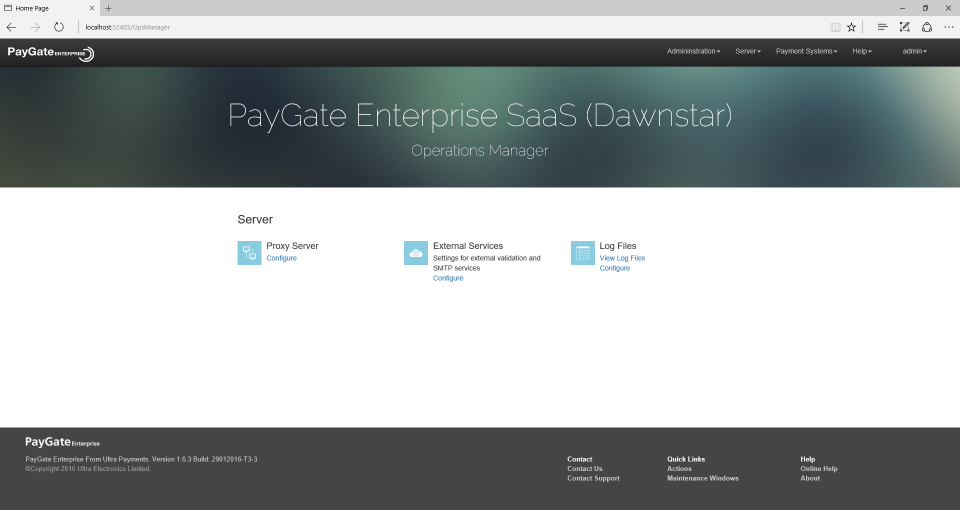Open the Help dropdown in navbar
The image size is (960, 520).
861,51
